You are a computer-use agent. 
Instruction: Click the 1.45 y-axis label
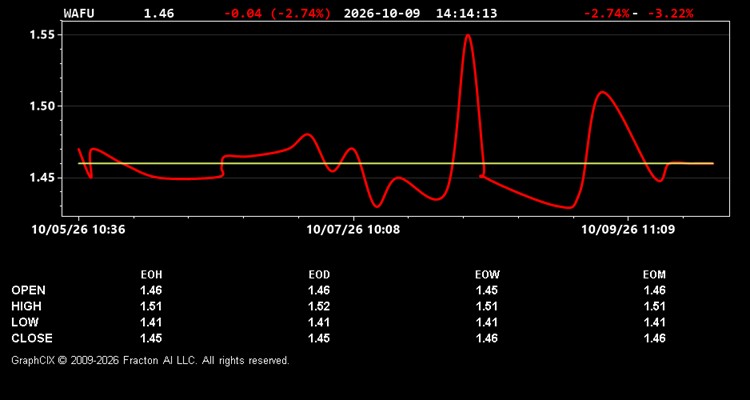pyautogui.click(x=43, y=178)
